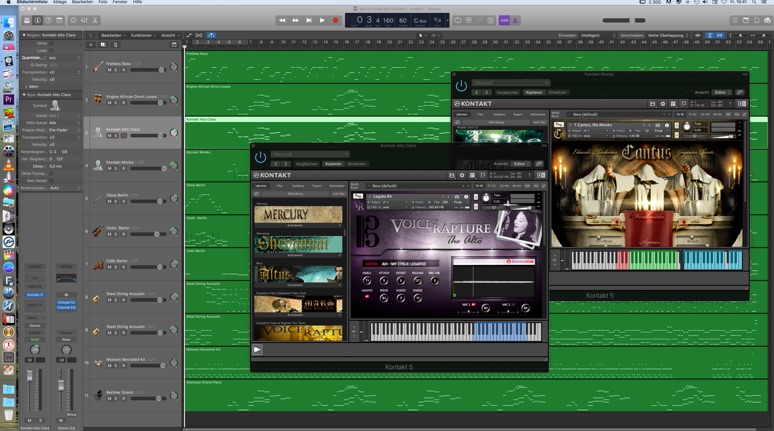Viewport: 774px width, 431px height.
Task: Collapse the Spur: Kontakt Alto Clara section
Action: click(x=24, y=94)
